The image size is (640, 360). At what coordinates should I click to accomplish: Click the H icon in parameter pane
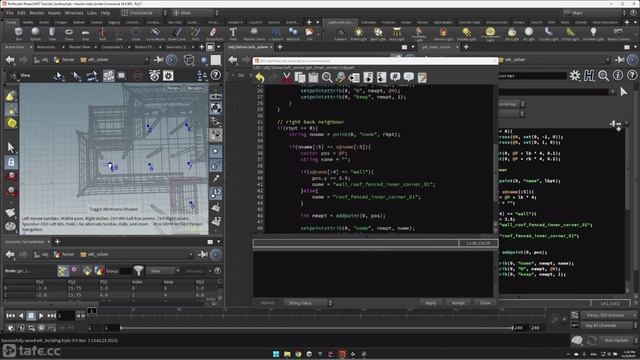589,76
